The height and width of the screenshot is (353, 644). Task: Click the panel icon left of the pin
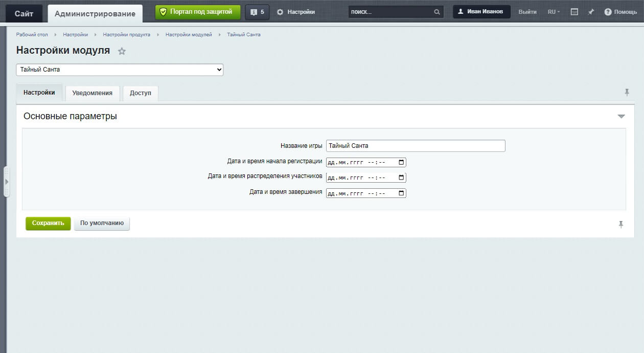[x=574, y=12]
